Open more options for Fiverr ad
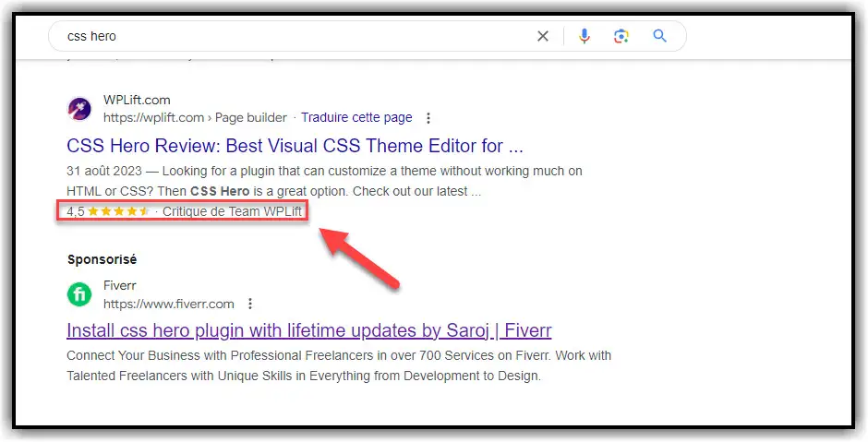The height and width of the screenshot is (442, 868). point(250,304)
